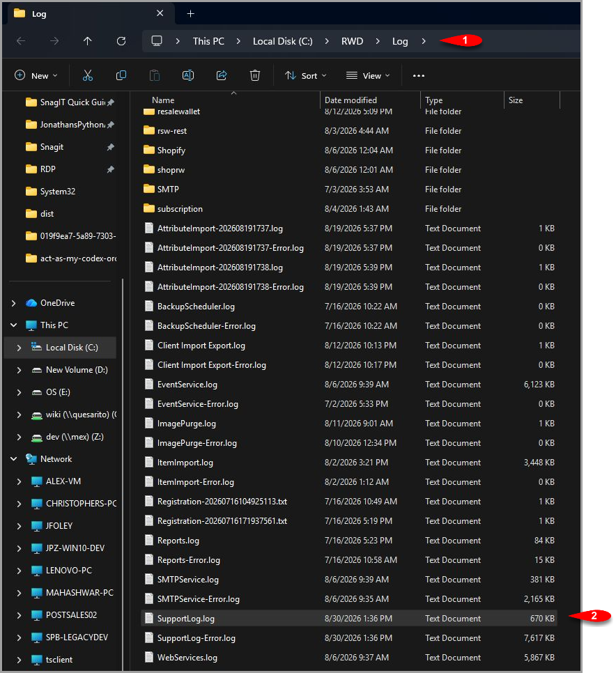Screen dimensions: 616x673
Task: Click This PC in the address breadcrumb
Action: [208, 41]
